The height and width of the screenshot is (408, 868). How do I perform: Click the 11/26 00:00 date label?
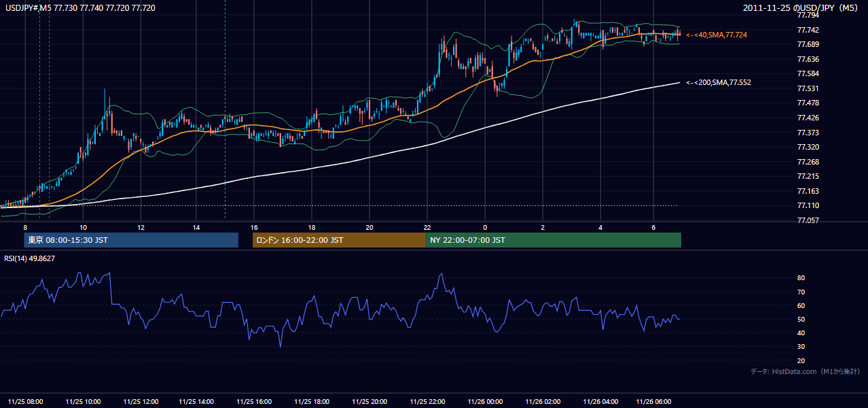pyautogui.click(x=485, y=402)
